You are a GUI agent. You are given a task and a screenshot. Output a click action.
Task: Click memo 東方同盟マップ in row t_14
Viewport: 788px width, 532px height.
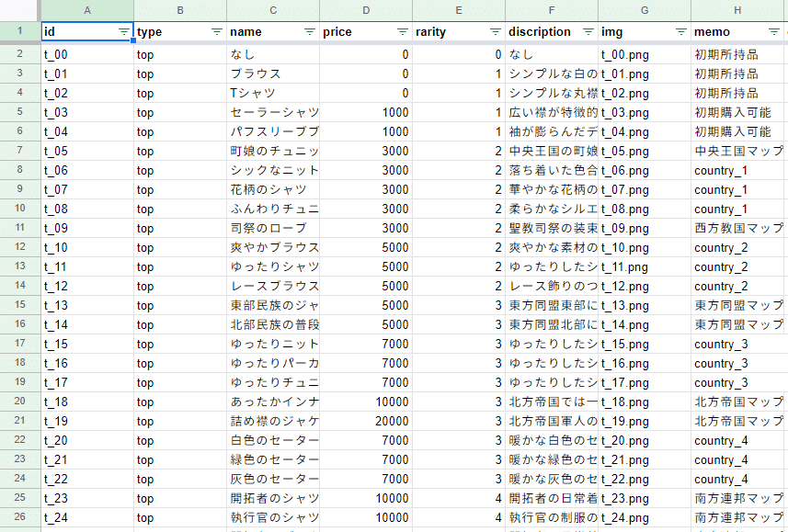[x=737, y=324]
